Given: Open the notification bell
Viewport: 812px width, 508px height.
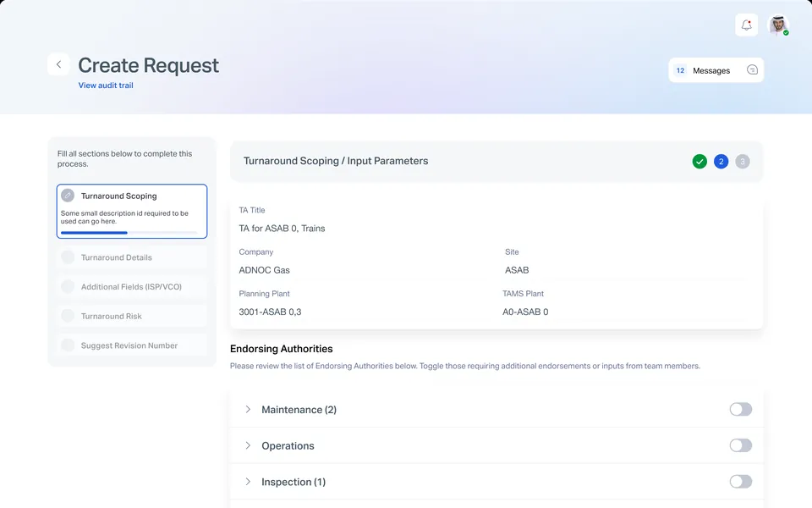Looking at the screenshot, I should pos(746,25).
